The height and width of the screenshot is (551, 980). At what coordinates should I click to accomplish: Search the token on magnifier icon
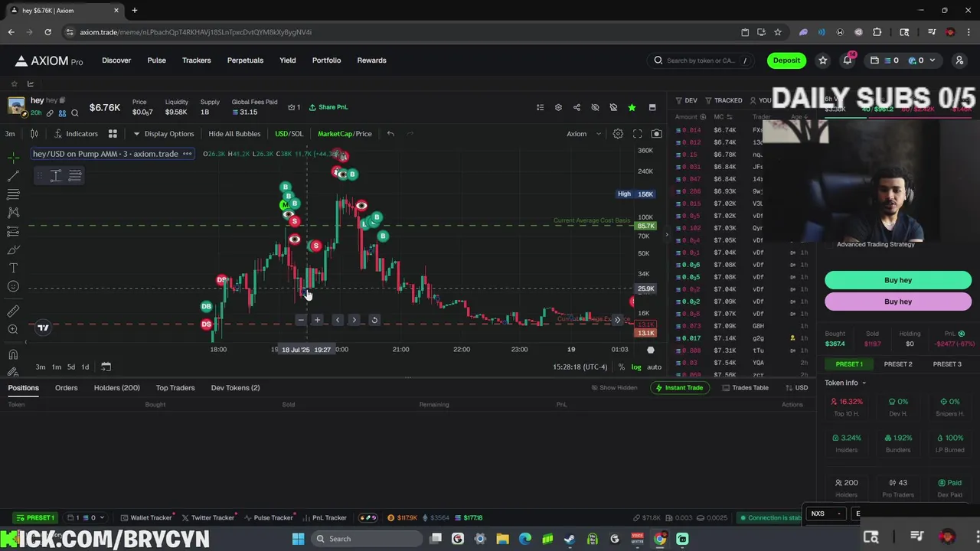click(74, 113)
